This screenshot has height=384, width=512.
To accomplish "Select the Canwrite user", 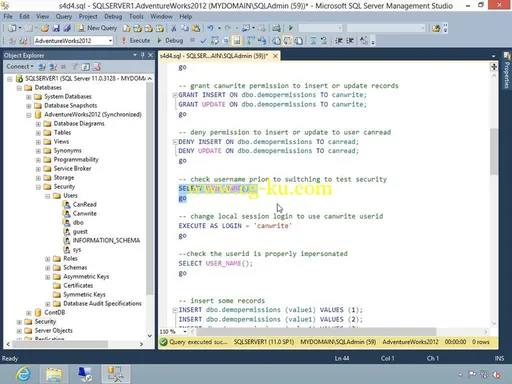I will (x=84, y=213).
